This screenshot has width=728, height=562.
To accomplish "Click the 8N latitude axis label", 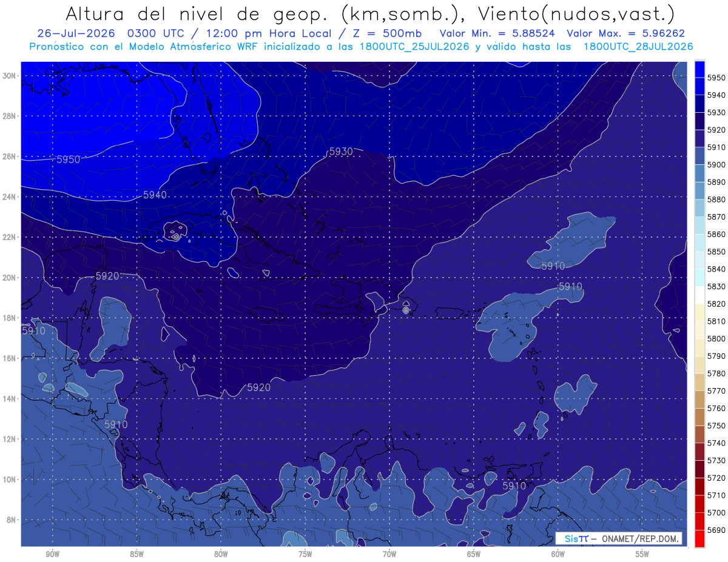I will pyautogui.click(x=12, y=520).
